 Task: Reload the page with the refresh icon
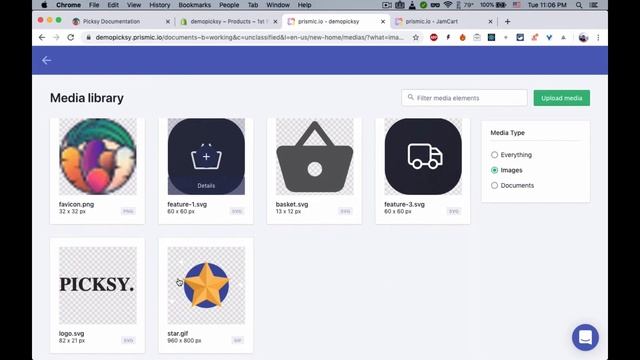71,38
